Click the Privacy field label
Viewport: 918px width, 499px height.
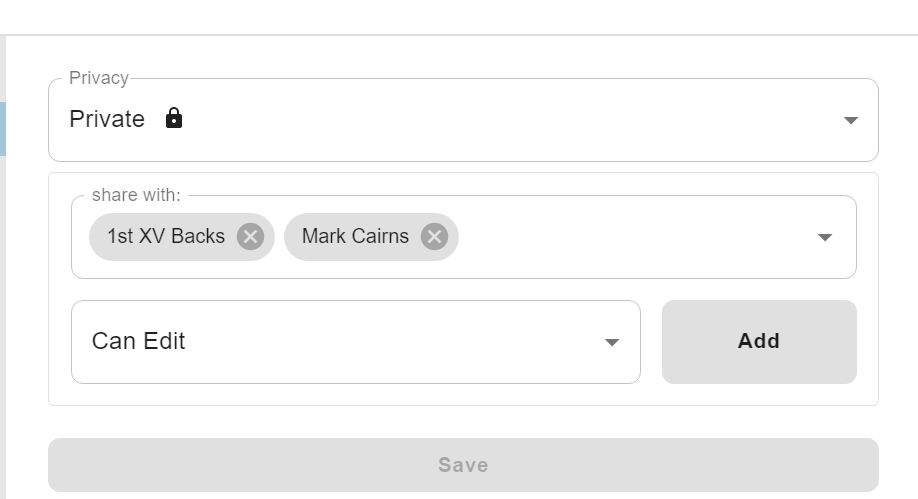pos(99,78)
